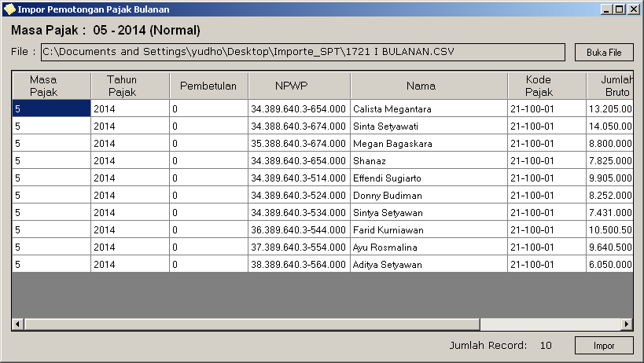Click NPWP cell 34.389.640.3-514.000
This screenshot has width=644, height=363.
(x=299, y=178)
